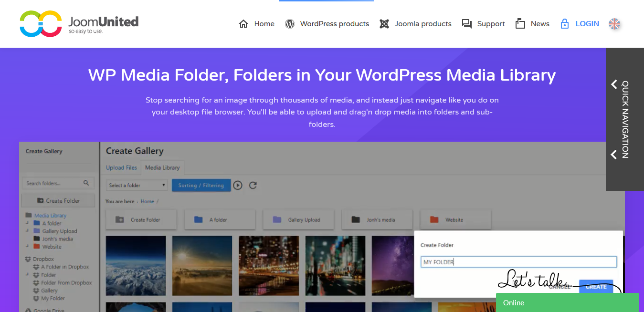Select Folder From Dropbox tree item

pos(66,282)
